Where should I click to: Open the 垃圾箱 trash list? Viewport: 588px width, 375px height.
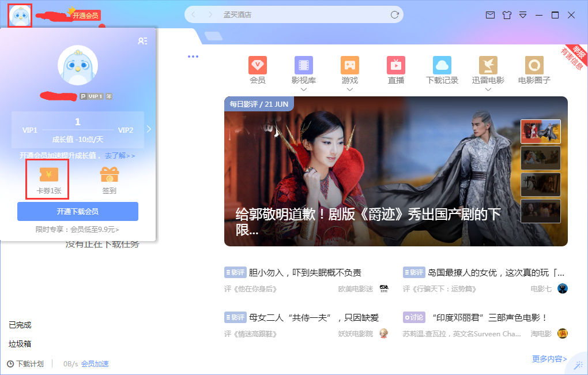point(20,344)
